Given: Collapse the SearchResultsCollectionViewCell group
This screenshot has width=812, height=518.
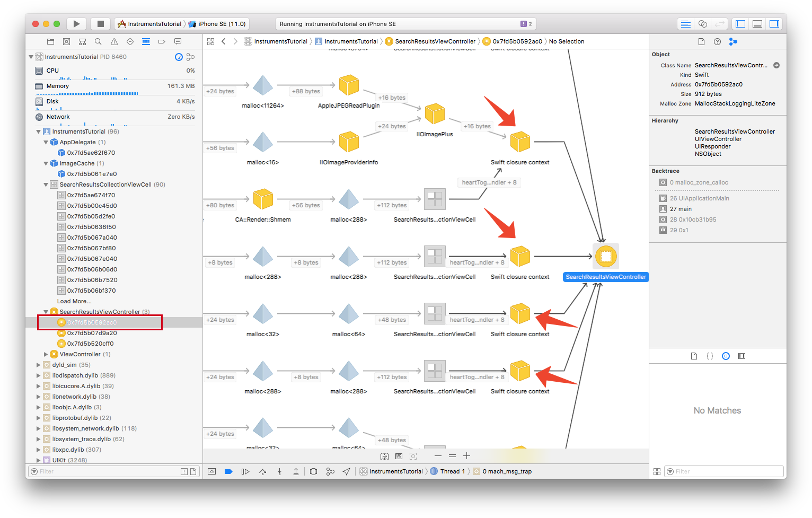Looking at the screenshot, I should point(46,185).
